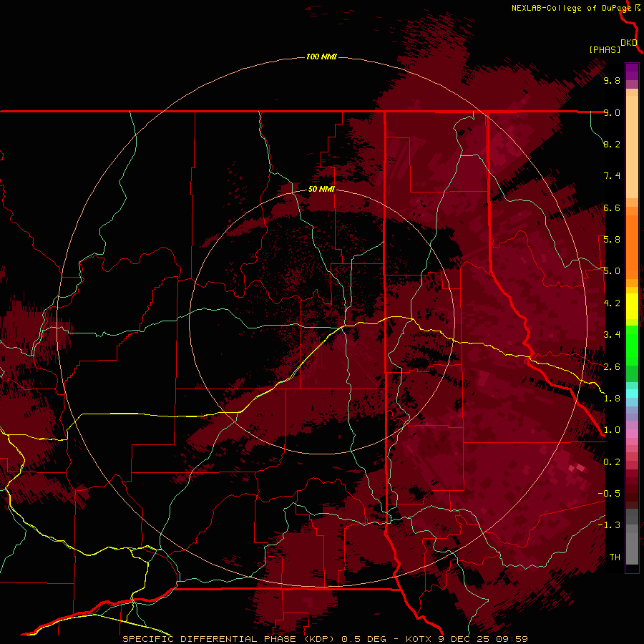
Task: Click the 4.2 value on the color scale
Action: [612, 303]
